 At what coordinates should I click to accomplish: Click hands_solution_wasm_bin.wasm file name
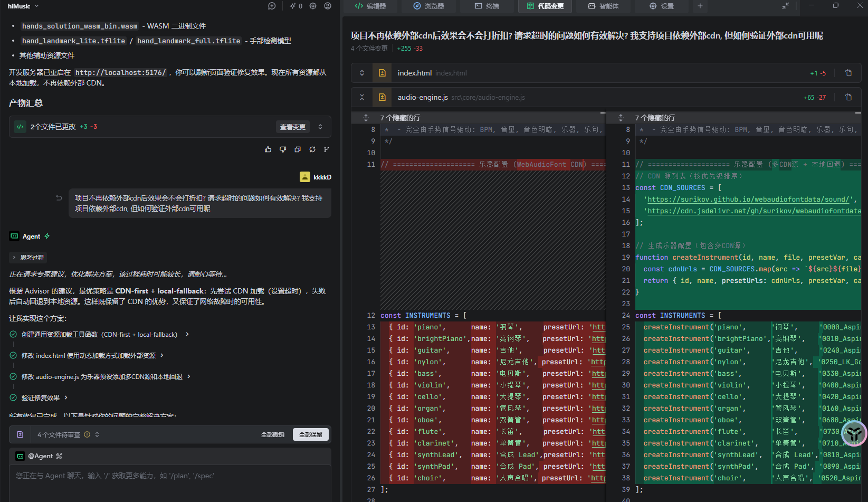pyautogui.click(x=80, y=26)
